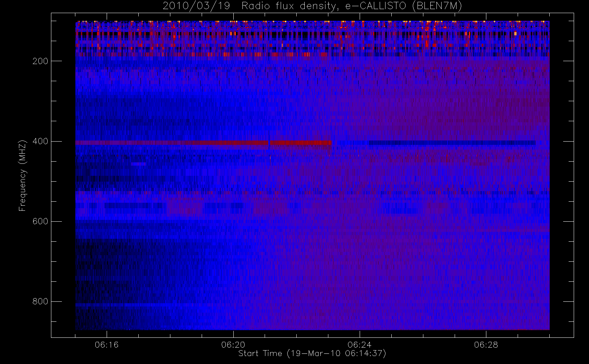Click the 600 frequency tick label
The image size is (589, 364).
(x=40, y=221)
